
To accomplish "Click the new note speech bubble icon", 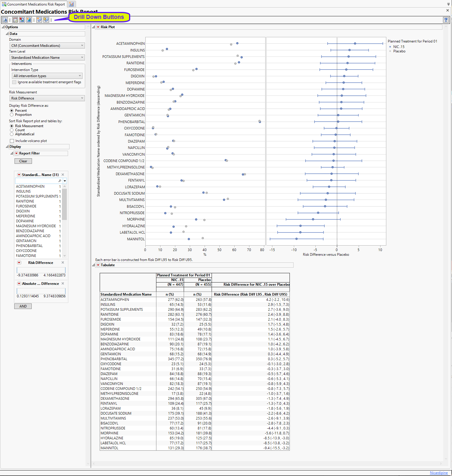I will [x=39, y=20].
